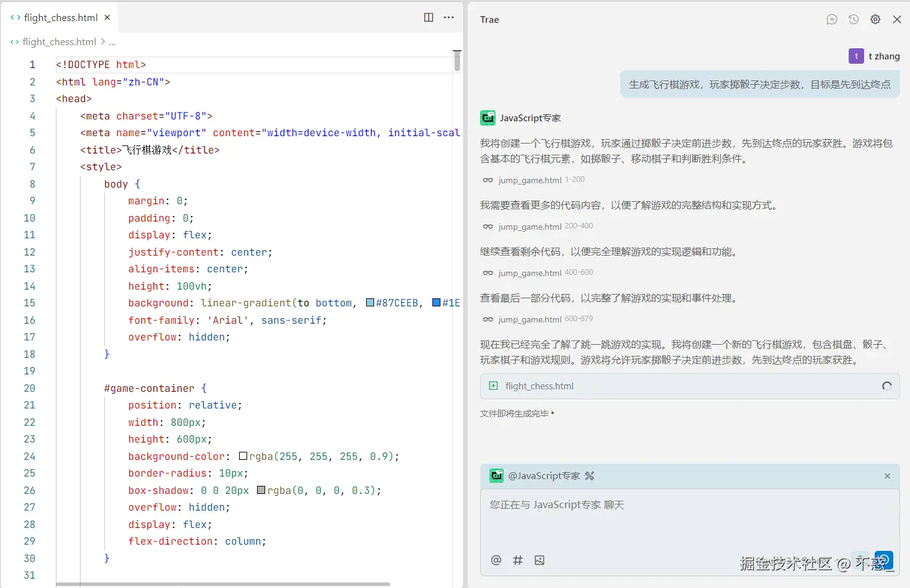Add a # context reference in chat
Viewport: 910px width, 588px height.
click(x=518, y=560)
